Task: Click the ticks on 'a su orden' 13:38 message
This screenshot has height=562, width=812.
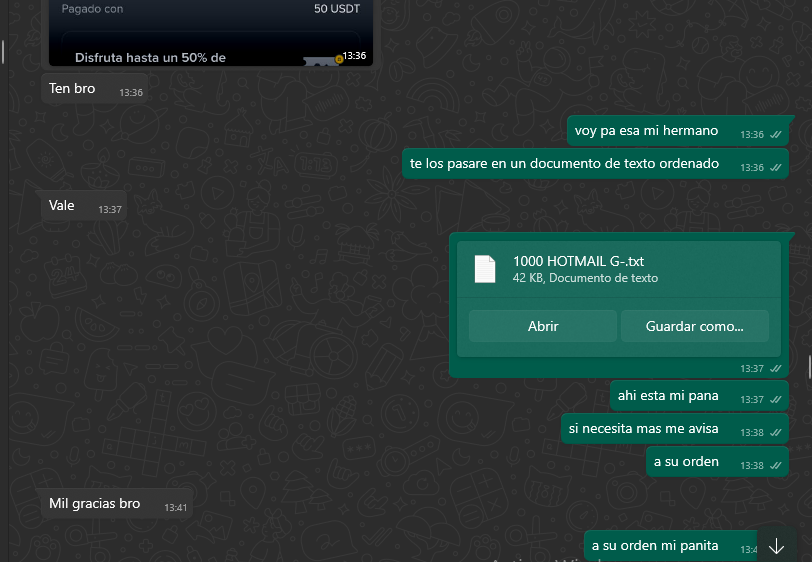Action: pos(775,466)
